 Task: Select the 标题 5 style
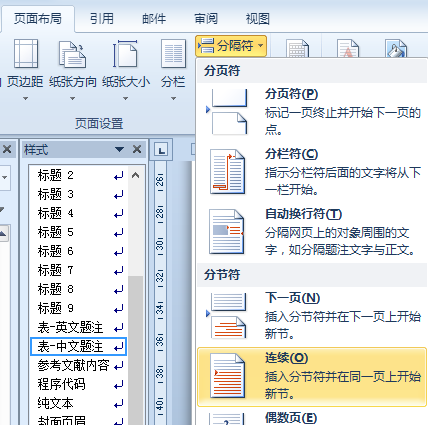78,232
